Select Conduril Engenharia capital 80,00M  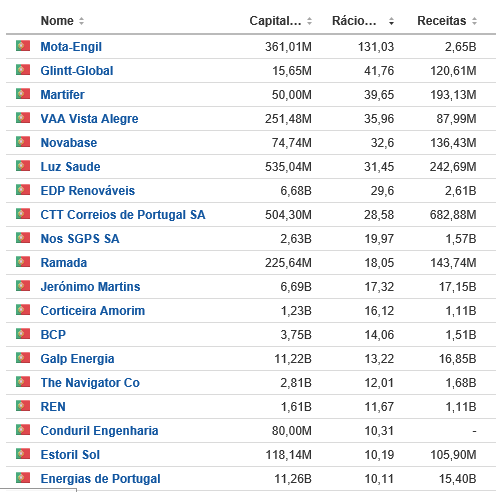tap(292, 431)
